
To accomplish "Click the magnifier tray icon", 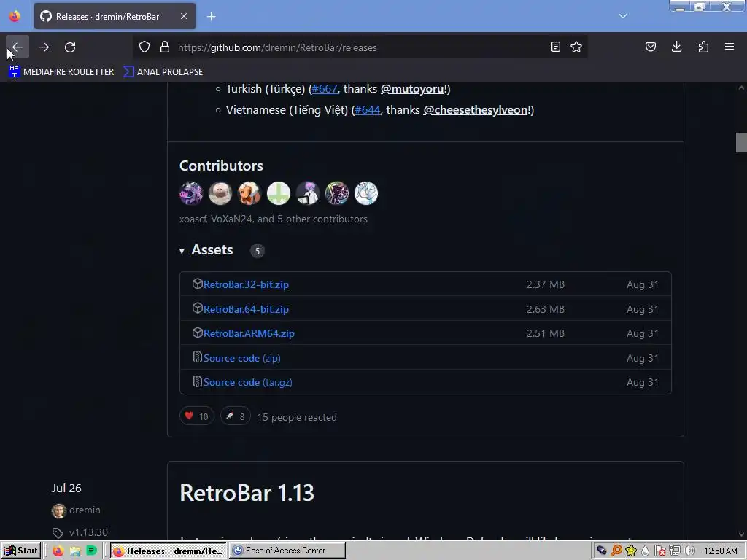I will pyautogui.click(x=616, y=551).
